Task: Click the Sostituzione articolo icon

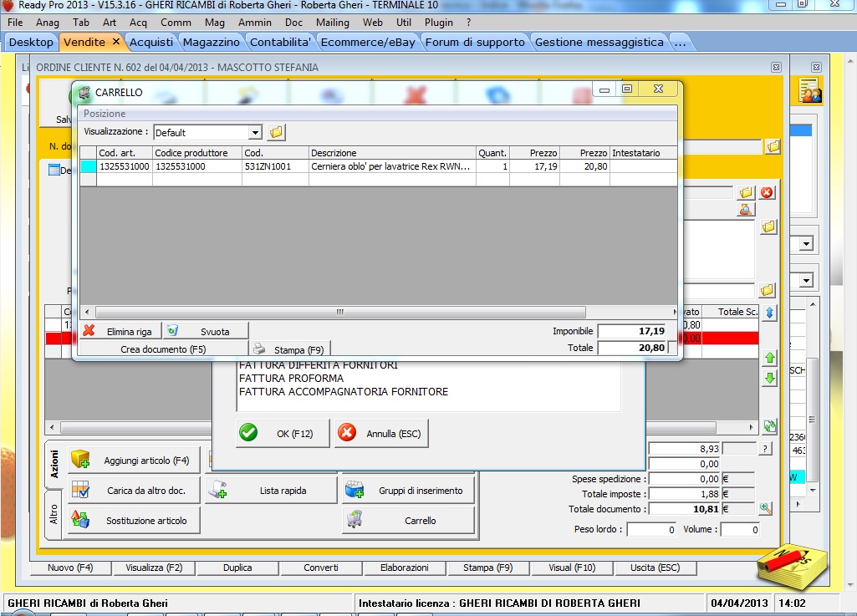Action: [x=80, y=519]
